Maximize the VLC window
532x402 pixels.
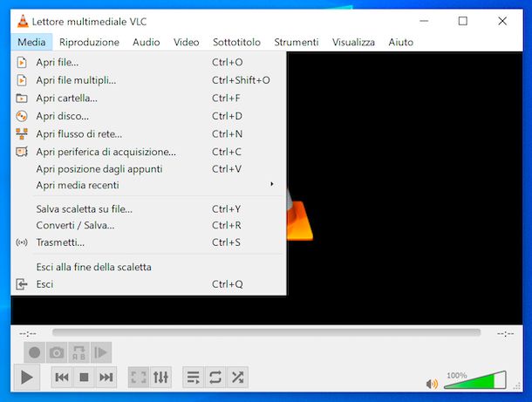coord(463,21)
